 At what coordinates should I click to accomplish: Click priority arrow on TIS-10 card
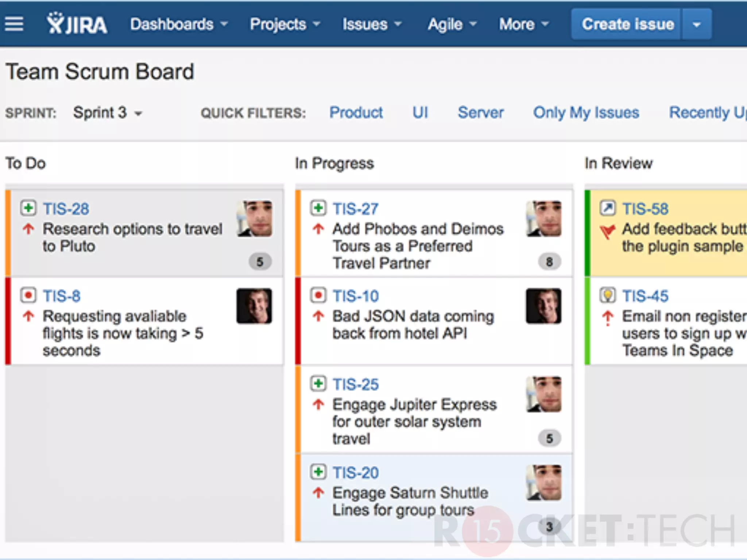(318, 316)
